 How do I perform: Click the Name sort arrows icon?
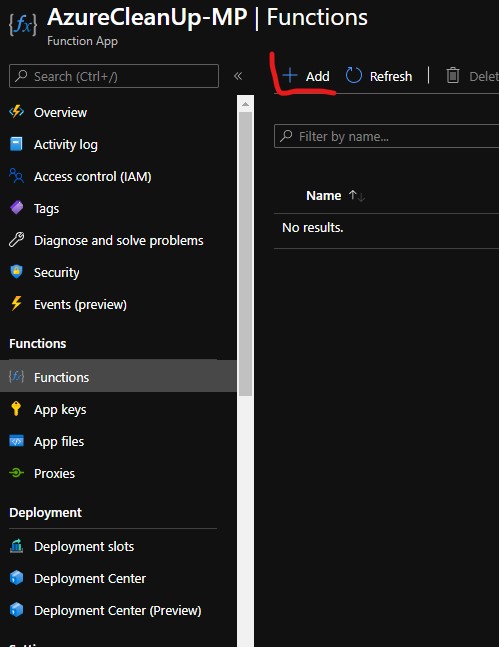click(x=357, y=196)
